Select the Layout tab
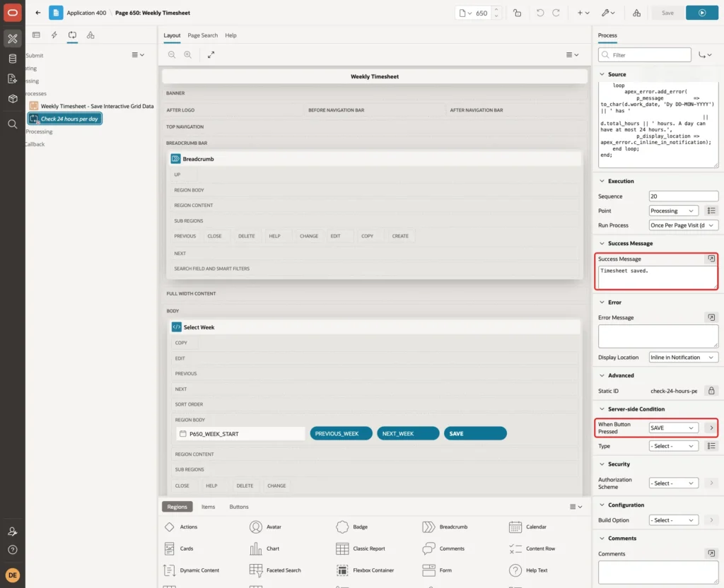Screen dimensions: 724x588 pos(172,35)
